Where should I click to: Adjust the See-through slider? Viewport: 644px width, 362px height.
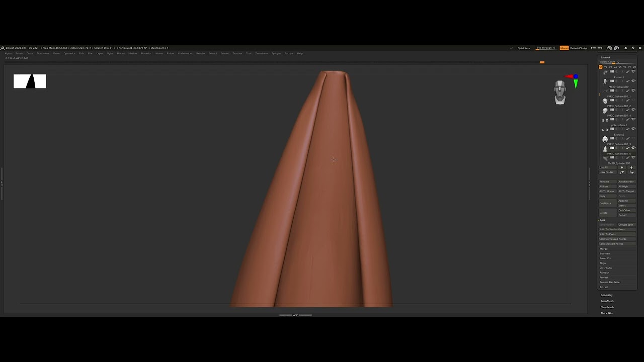545,48
